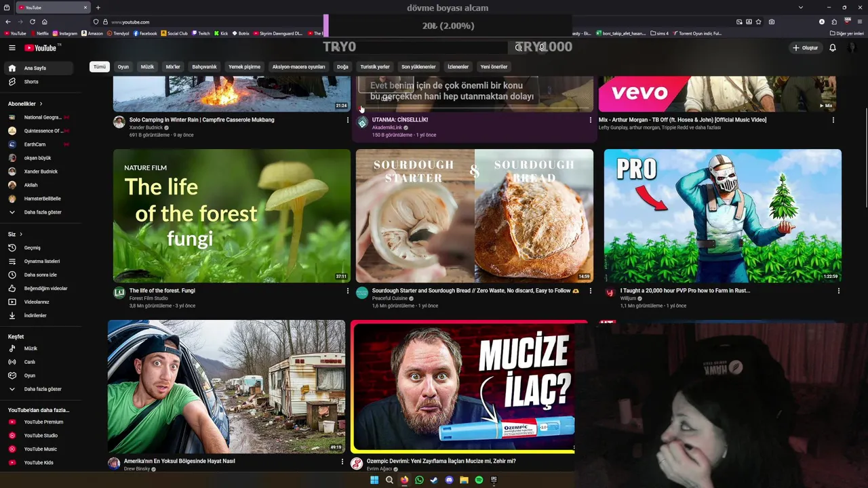The image size is (868, 488).
Task: Select the Bahçıvanlık filter chip
Action: click(204, 66)
